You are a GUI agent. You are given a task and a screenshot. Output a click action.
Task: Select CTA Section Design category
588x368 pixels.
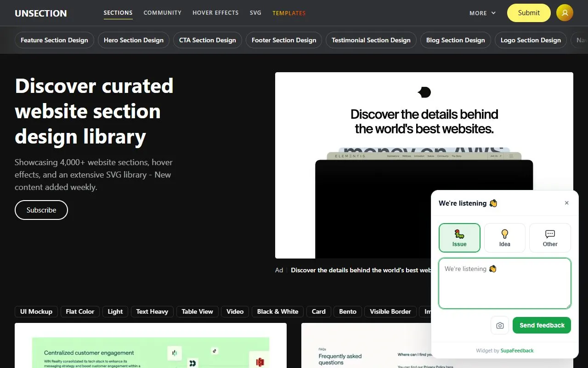[208, 40]
